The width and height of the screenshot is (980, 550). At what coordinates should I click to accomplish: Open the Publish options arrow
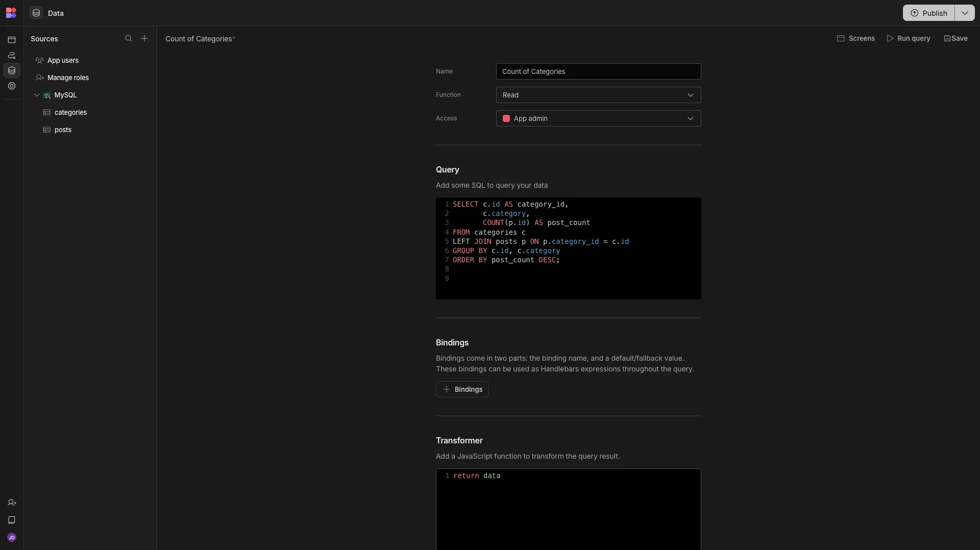(x=965, y=13)
